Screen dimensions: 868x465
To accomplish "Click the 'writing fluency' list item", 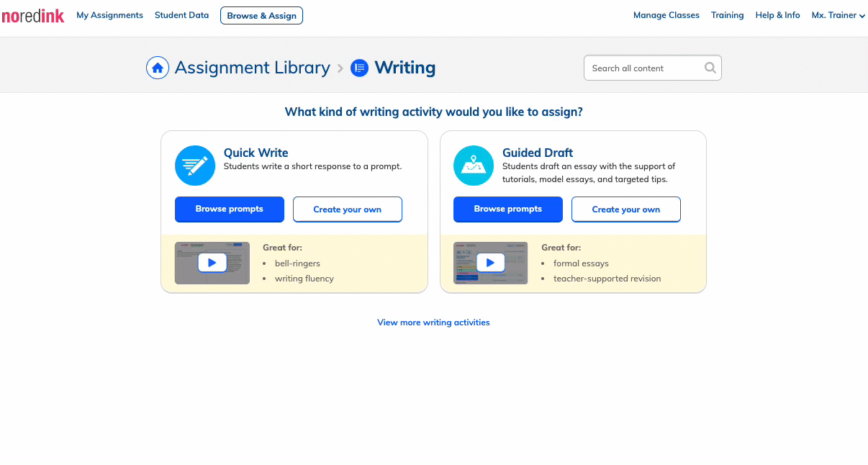I will pos(304,279).
